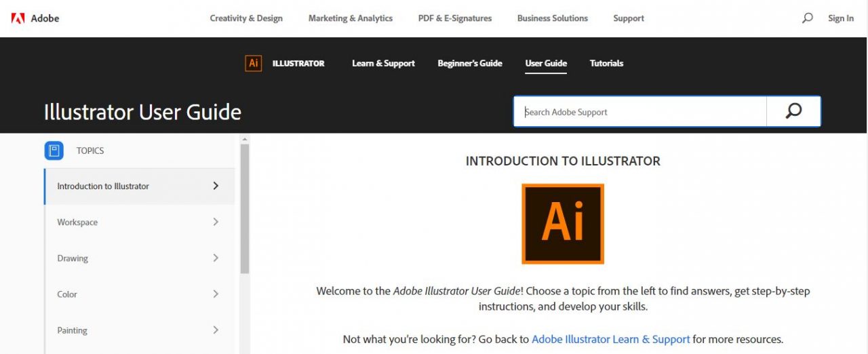This screenshot has height=354, width=868.
Task: Click the sidebar scrollbar up arrow
Action: coord(245,139)
